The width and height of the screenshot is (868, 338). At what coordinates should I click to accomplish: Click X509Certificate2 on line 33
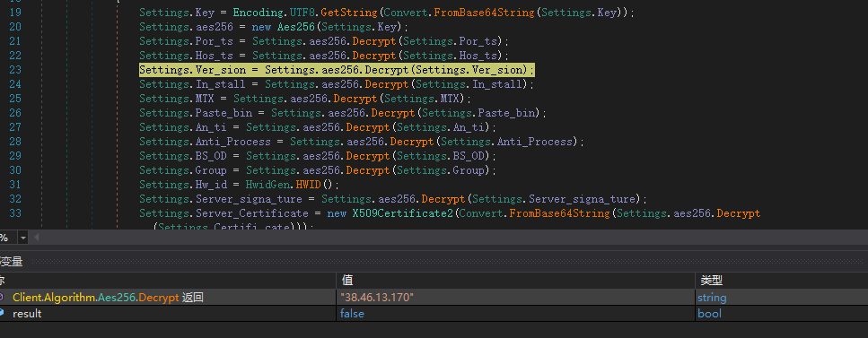pos(402,213)
